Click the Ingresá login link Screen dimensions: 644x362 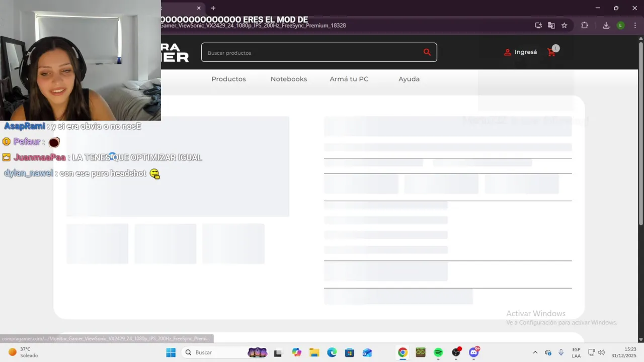[x=520, y=52]
